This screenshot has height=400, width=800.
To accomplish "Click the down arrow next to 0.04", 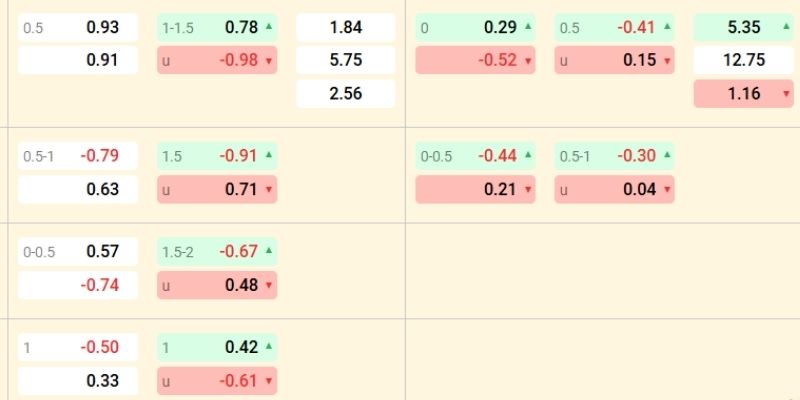I will point(665,189).
